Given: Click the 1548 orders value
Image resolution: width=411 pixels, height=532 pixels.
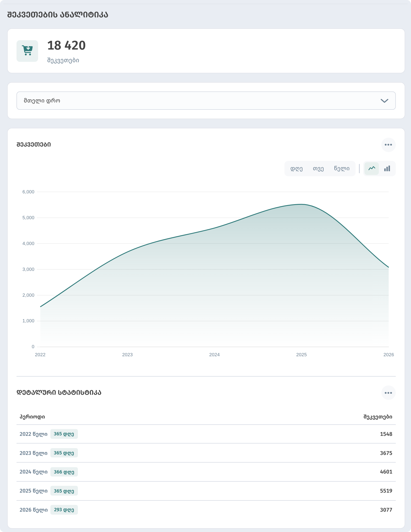Looking at the screenshot, I should [386, 434].
